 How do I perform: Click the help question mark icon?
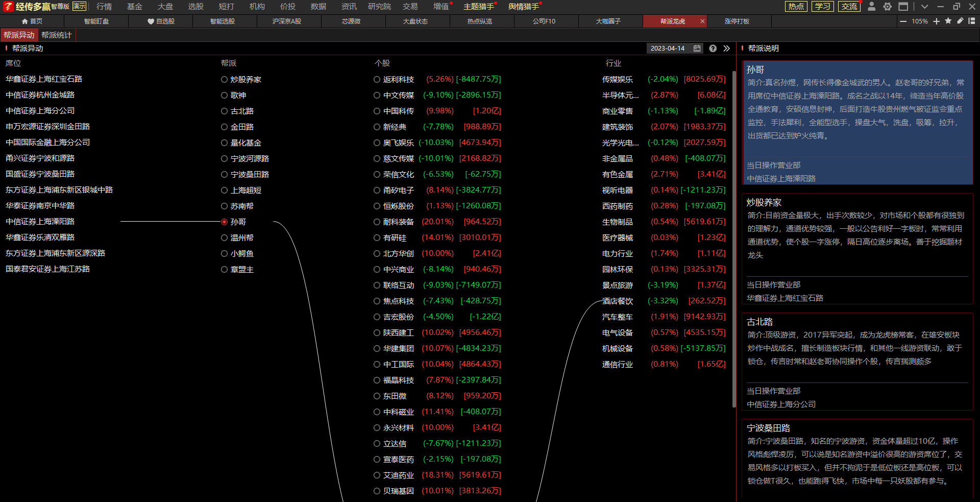713,49
